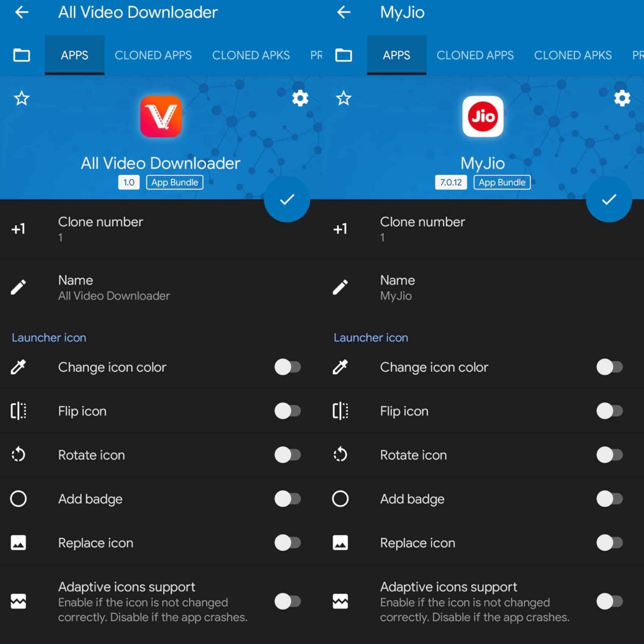Toggle flip icon on All Video Downloader
Image resolution: width=644 pixels, height=644 pixels.
point(288,411)
